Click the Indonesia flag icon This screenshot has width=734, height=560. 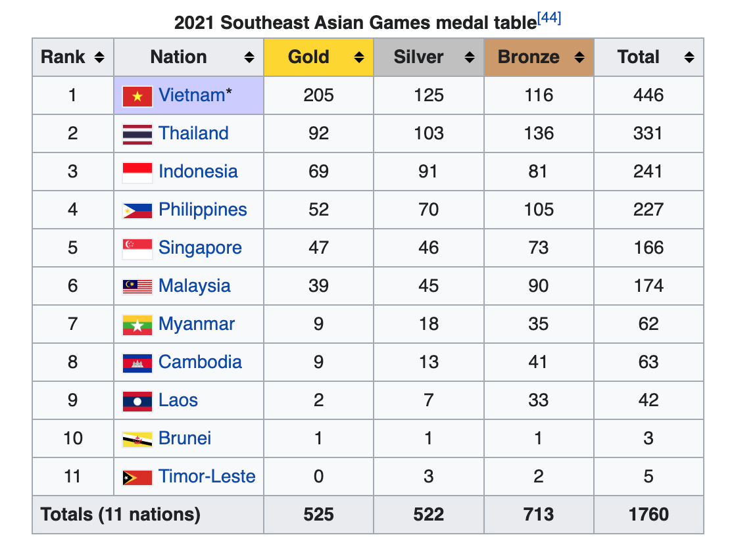[137, 173]
